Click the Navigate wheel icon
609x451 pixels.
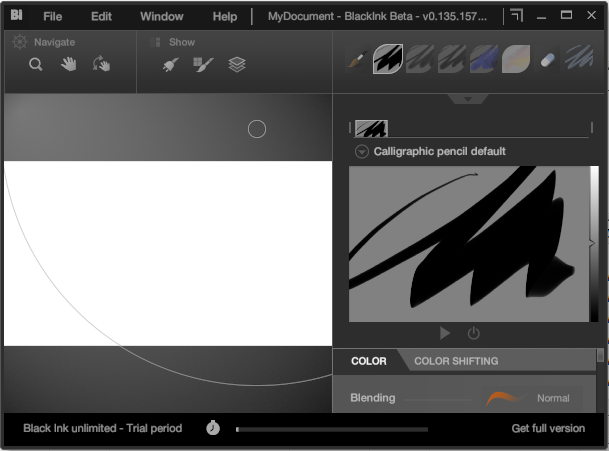coord(20,42)
